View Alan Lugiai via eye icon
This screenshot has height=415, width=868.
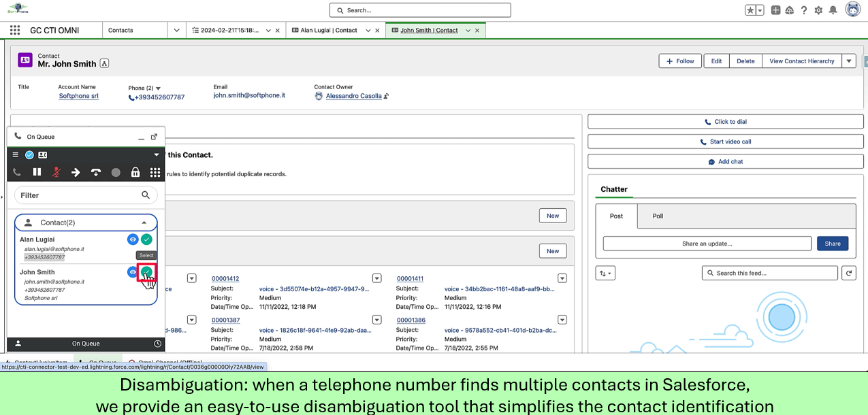coord(133,239)
